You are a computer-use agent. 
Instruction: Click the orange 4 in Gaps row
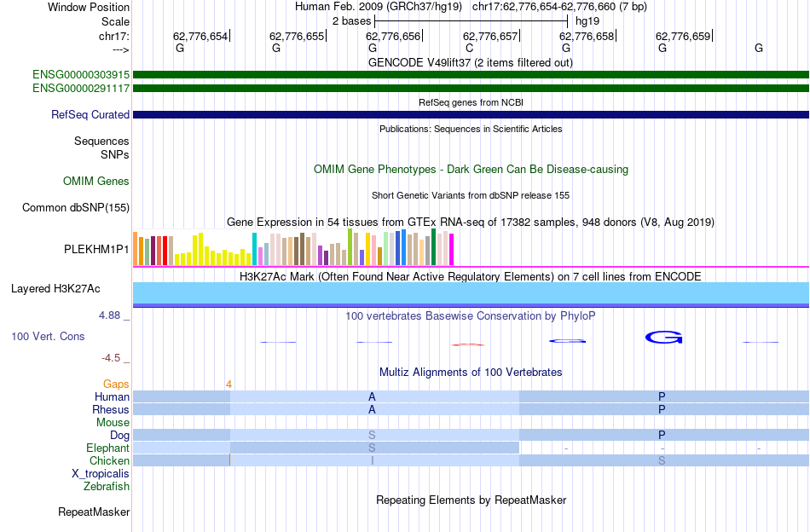[x=229, y=385]
